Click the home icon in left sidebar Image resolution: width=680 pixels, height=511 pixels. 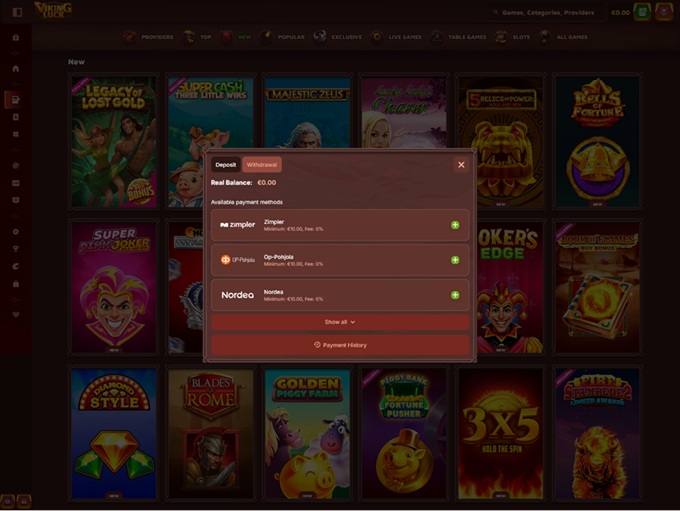[x=16, y=69]
